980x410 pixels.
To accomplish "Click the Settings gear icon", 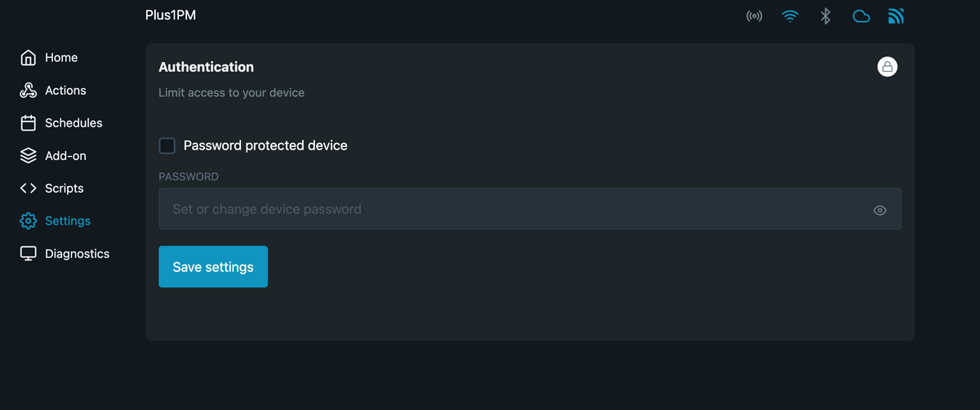I will [x=29, y=221].
